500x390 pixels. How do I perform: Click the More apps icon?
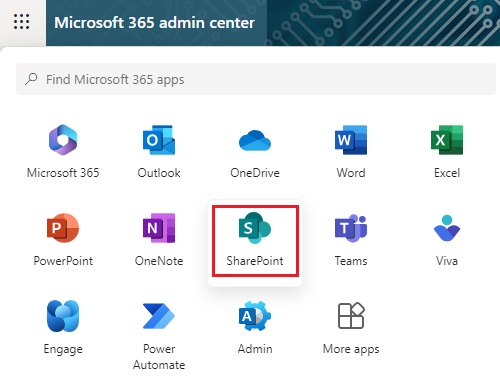tap(351, 316)
